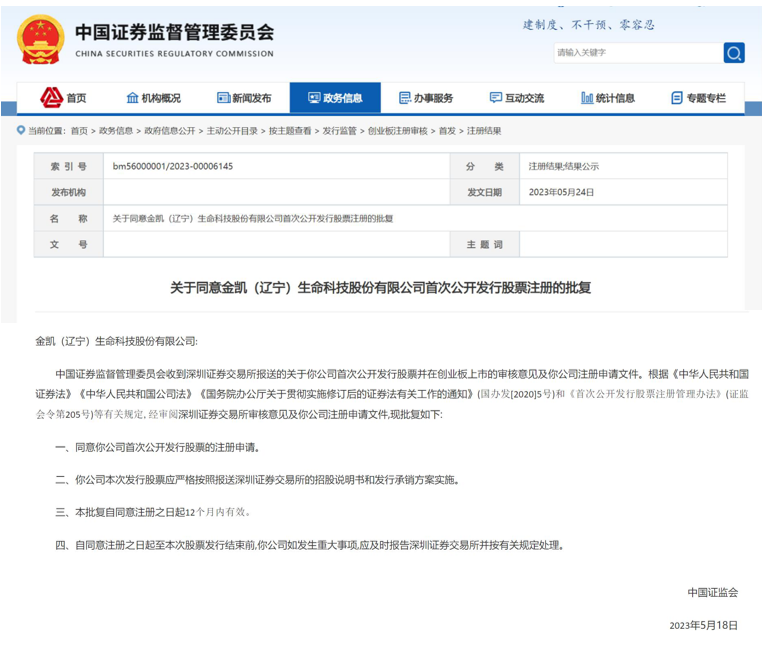This screenshot has width=762, height=648.
Task: Click item 一 about approving registration application
Action: click(x=157, y=447)
